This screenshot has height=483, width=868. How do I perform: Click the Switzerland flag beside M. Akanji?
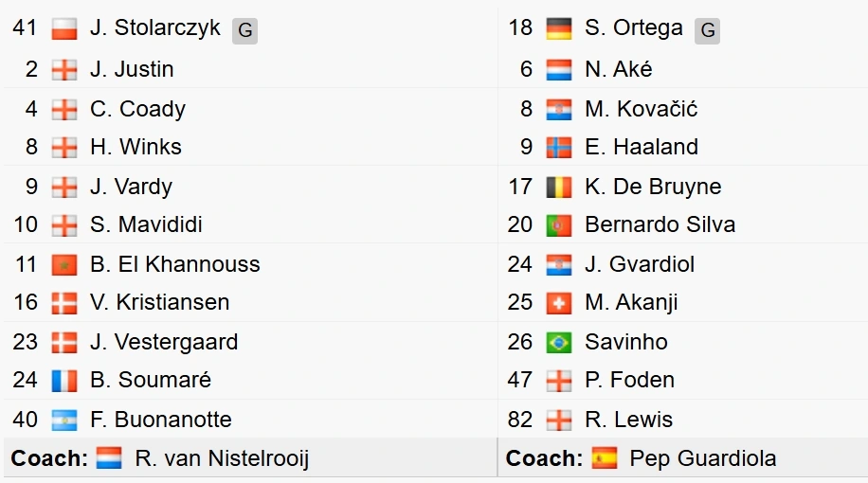tap(558, 303)
